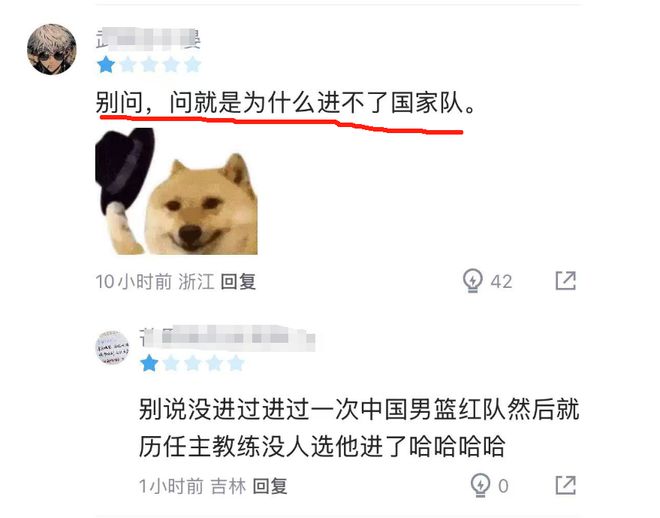This screenshot has width=660, height=518.
Task: Select the comment text starting 别说没进过
Action: [359, 427]
